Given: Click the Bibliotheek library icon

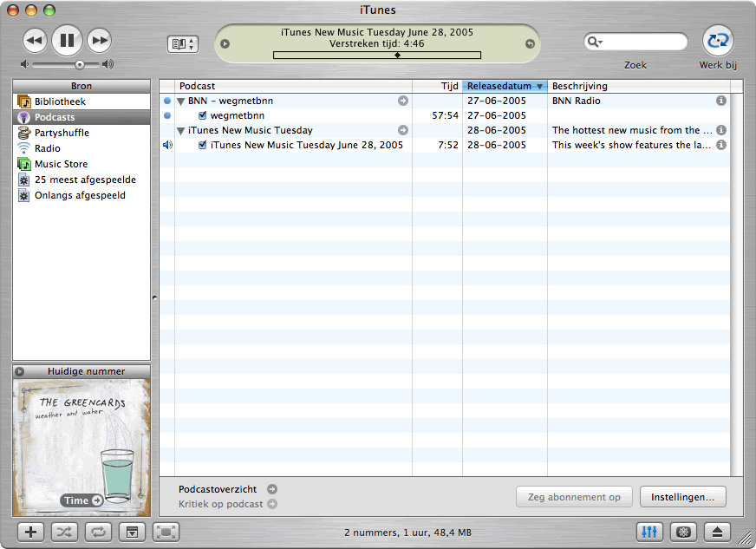Looking at the screenshot, I should click(23, 101).
